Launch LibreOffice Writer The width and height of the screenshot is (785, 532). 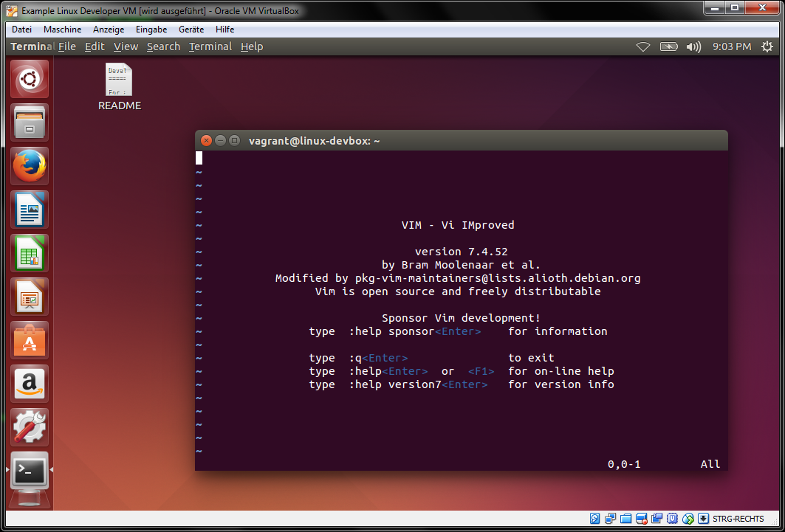tap(27, 210)
